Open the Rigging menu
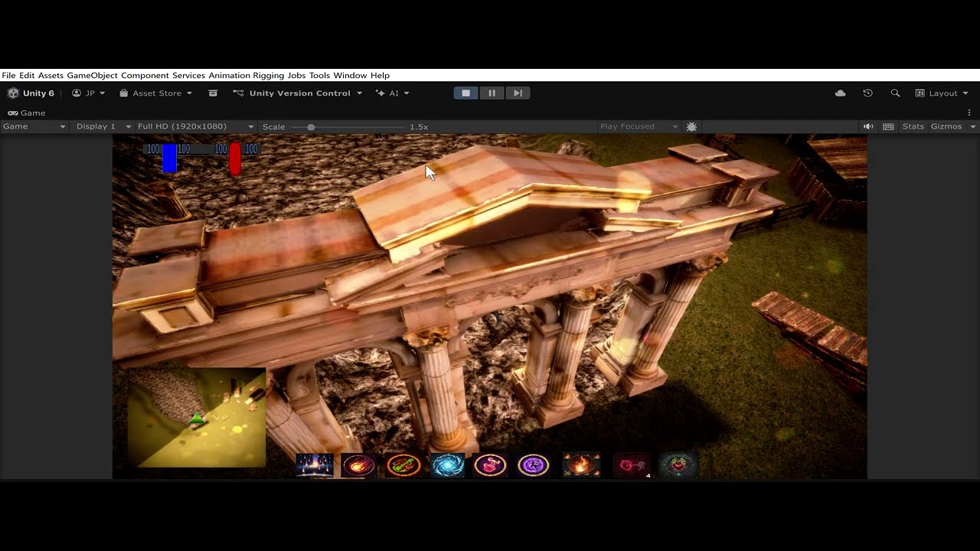This screenshot has height=551, width=980. point(269,76)
